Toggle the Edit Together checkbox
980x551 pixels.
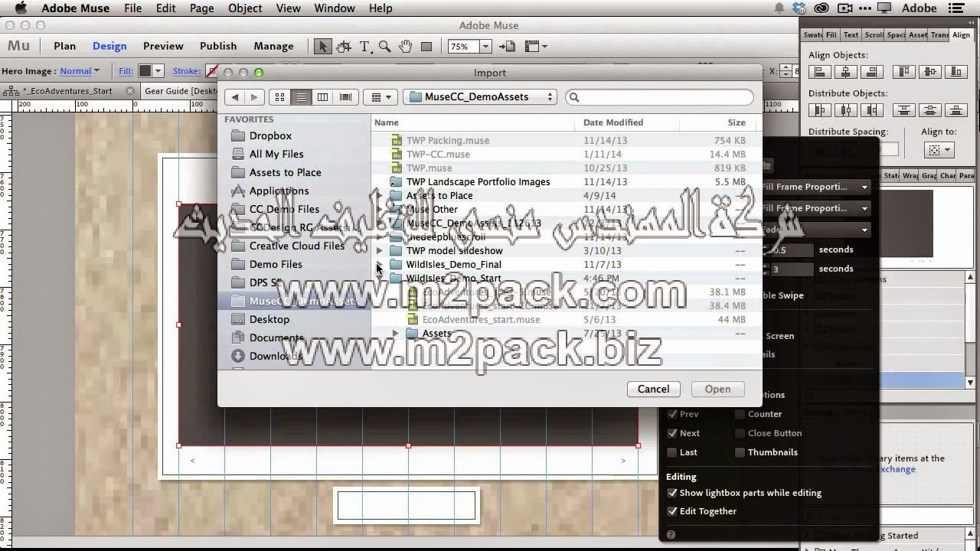tap(672, 511)
